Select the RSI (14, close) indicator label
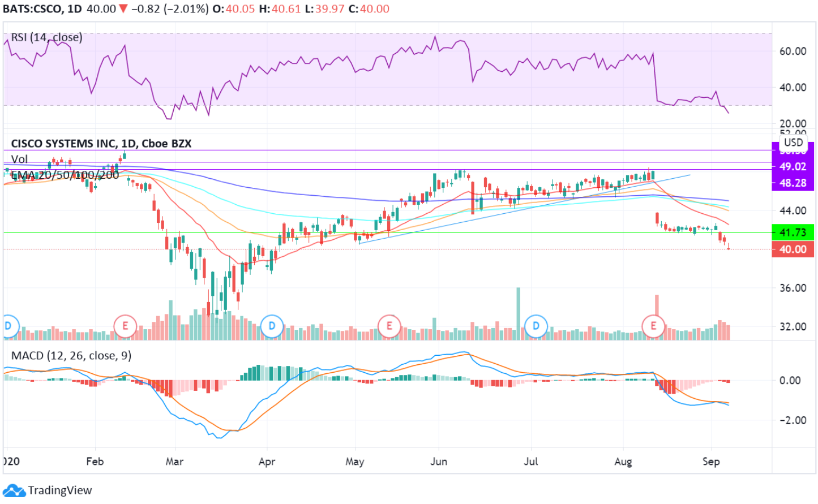The image size is (818, 504). [46, 37]
